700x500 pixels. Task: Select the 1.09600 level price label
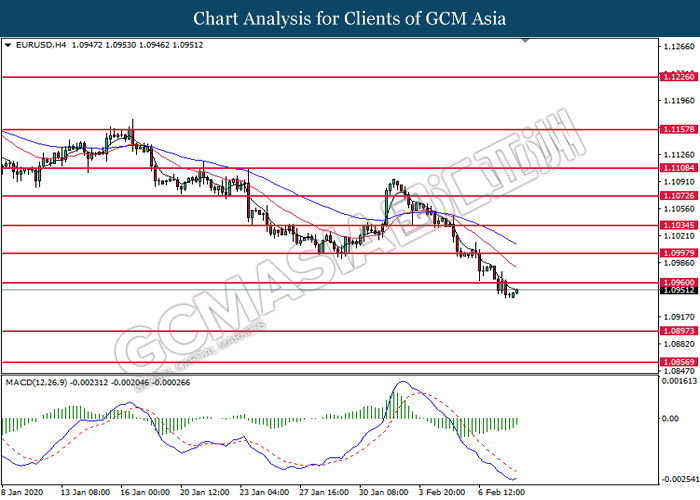click(x=678, y=282)
